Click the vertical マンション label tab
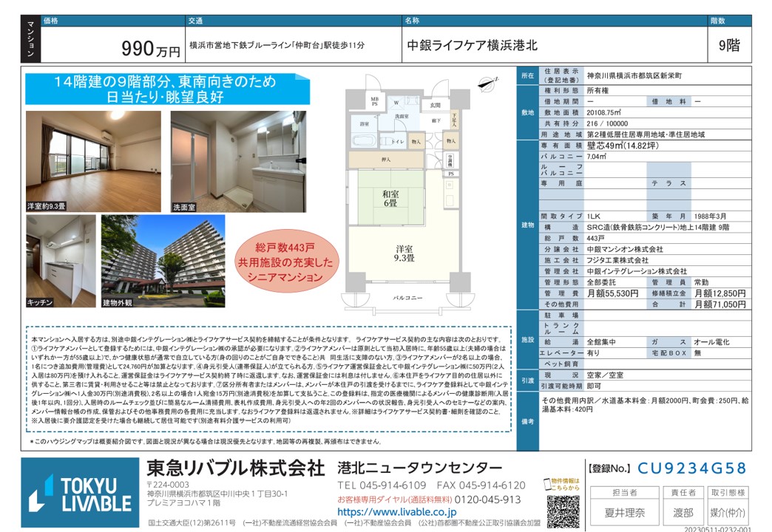Screen dimensions: 772x532 click(30, 40)
